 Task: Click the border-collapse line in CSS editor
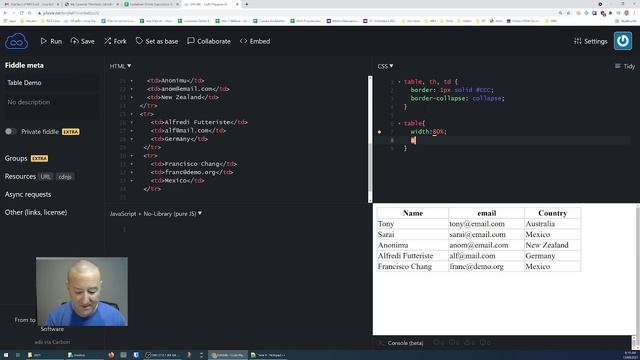pos(458,98)
